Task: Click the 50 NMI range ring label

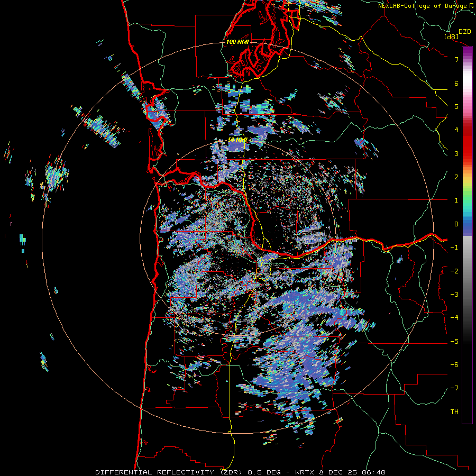Action: [237, 140]
